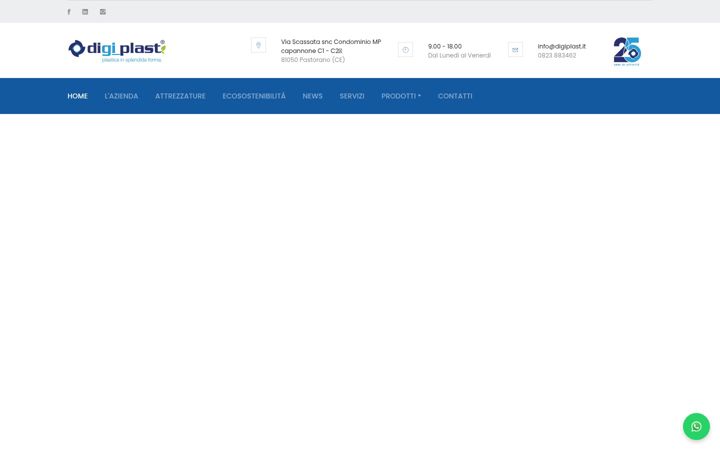Click the 25 years anniversary logo
This screenshot has height=450, width=720.
click(627, 51)
